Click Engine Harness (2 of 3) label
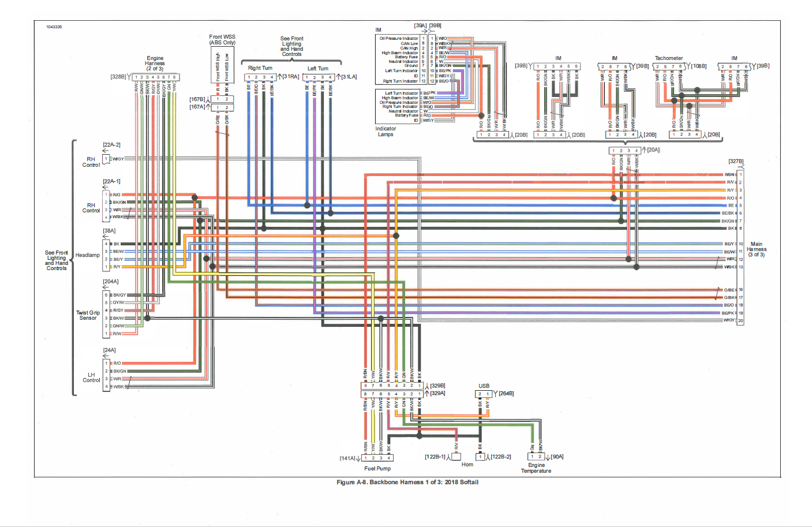This screenshot has height=527, width=812. (x=155, y=63)
